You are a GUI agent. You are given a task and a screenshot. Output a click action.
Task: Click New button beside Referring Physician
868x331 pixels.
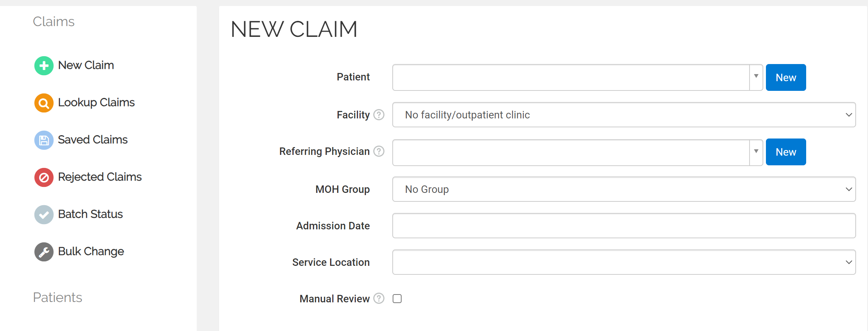[x=786, y=152]
